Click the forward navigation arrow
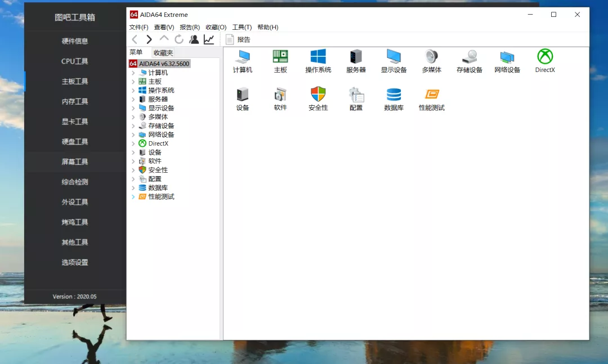608x364 pixels. point(149,39)
